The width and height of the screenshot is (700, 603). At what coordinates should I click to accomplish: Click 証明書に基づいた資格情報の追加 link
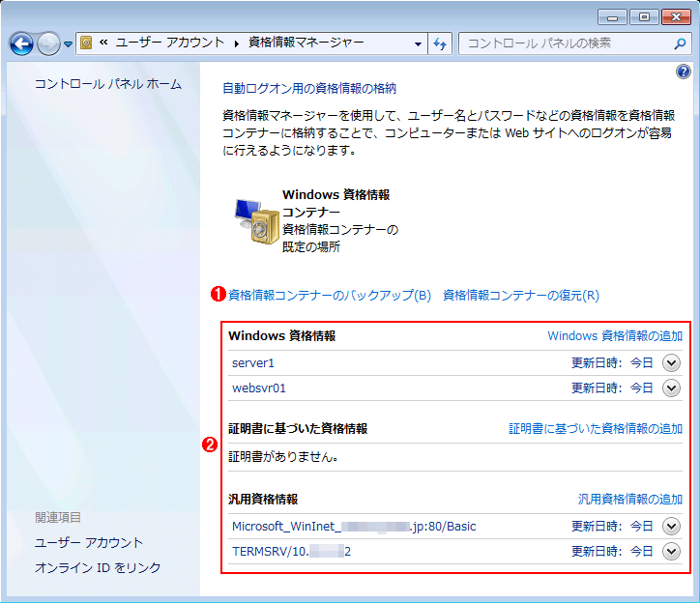click(x=596, y=428)
